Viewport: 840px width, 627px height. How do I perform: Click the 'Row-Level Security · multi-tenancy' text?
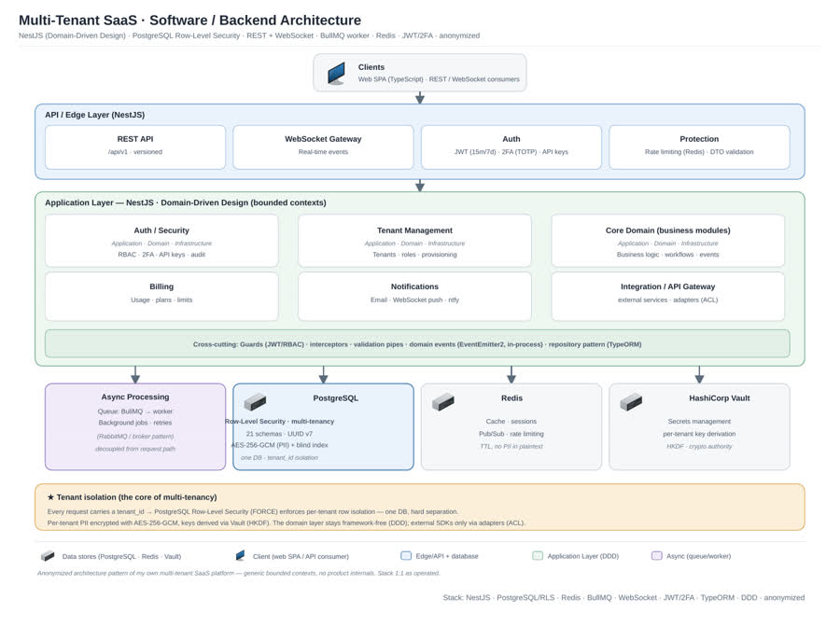pos(279,422)
